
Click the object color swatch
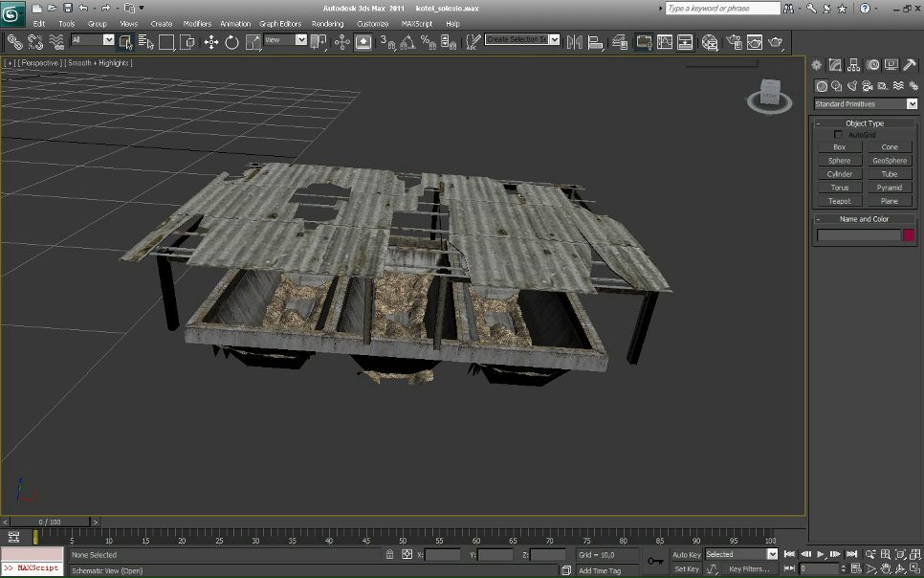point(909,235)
